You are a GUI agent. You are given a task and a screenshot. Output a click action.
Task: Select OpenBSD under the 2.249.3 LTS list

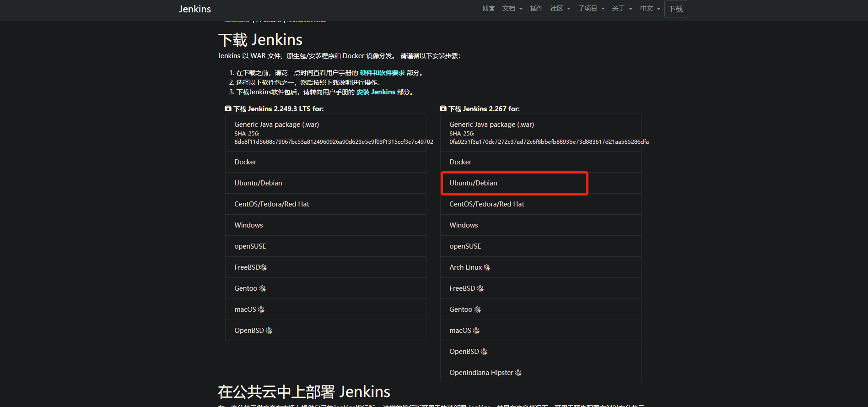pyautogui.click(x=325, y=331)
